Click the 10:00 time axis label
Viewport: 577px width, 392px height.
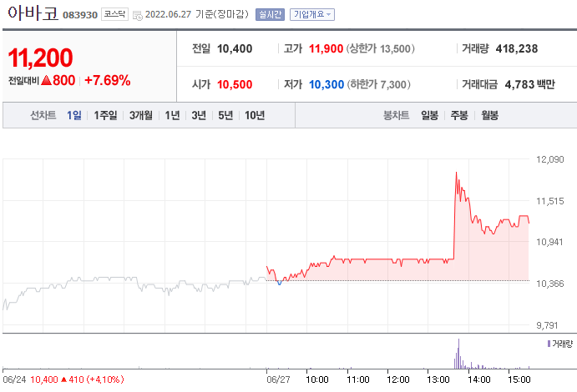pyautogui.click(x=317, y=379)
